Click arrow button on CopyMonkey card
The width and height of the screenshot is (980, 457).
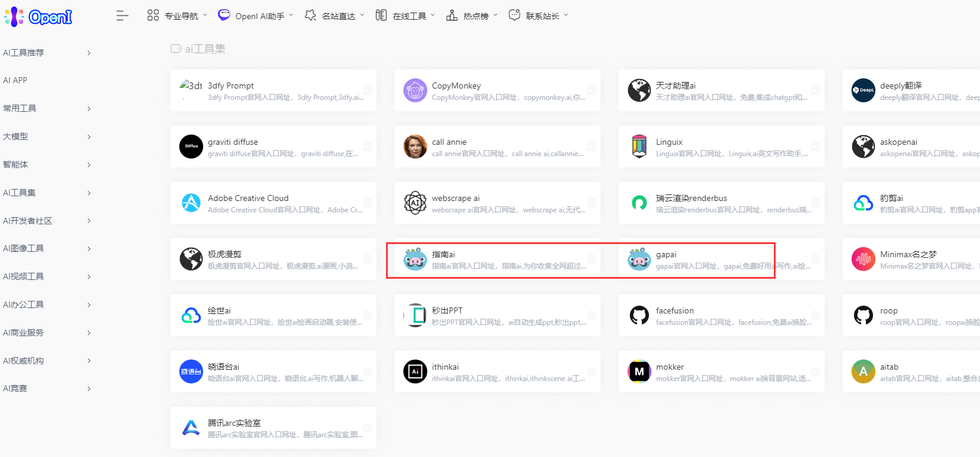(x=591, y=90)
